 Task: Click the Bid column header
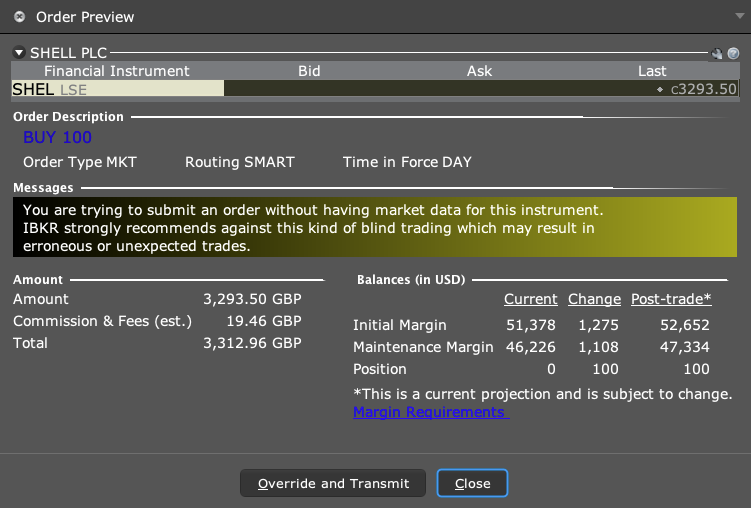pyautogui.click(x=309, y=71)
